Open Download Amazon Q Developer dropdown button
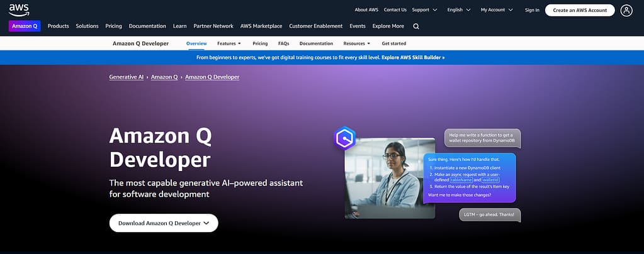 coord(164,223)
